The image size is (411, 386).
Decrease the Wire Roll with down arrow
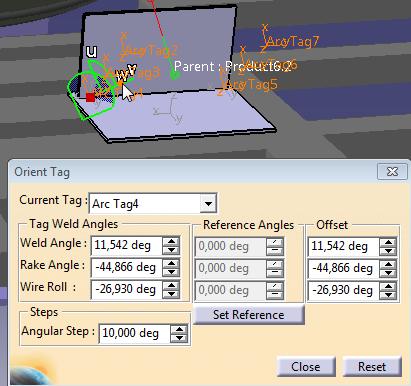[x=171, y=293]
